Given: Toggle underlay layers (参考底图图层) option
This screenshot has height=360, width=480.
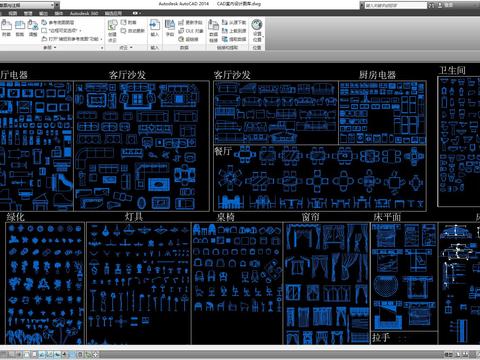Looking at the screenshot, I should pyautogui.click(x=58, y=22).
